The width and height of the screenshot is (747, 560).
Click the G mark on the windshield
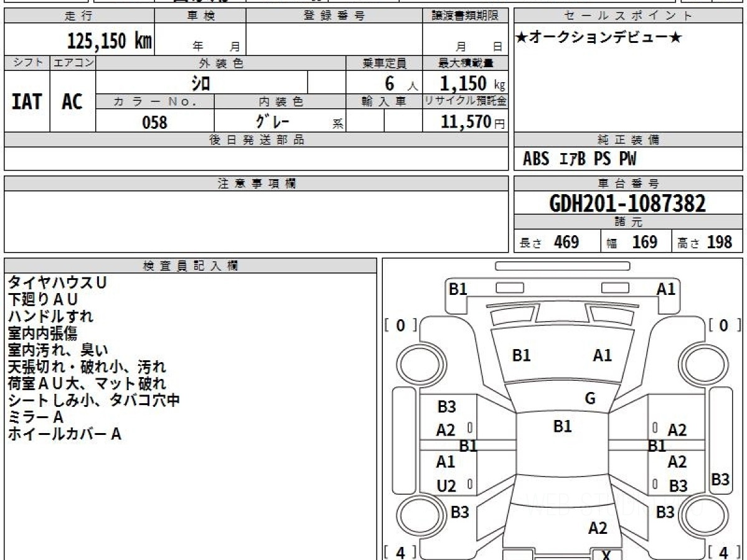(590, 398)
